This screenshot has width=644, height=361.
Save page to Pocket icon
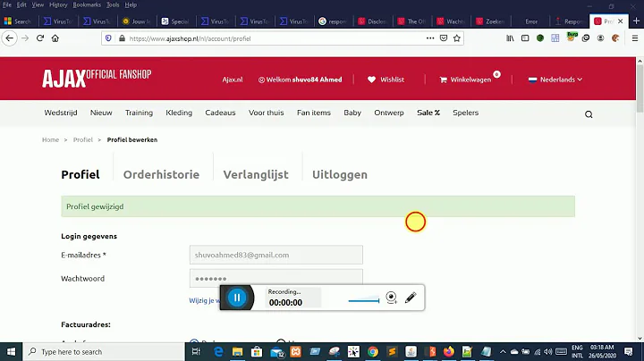tap(443, 38)
